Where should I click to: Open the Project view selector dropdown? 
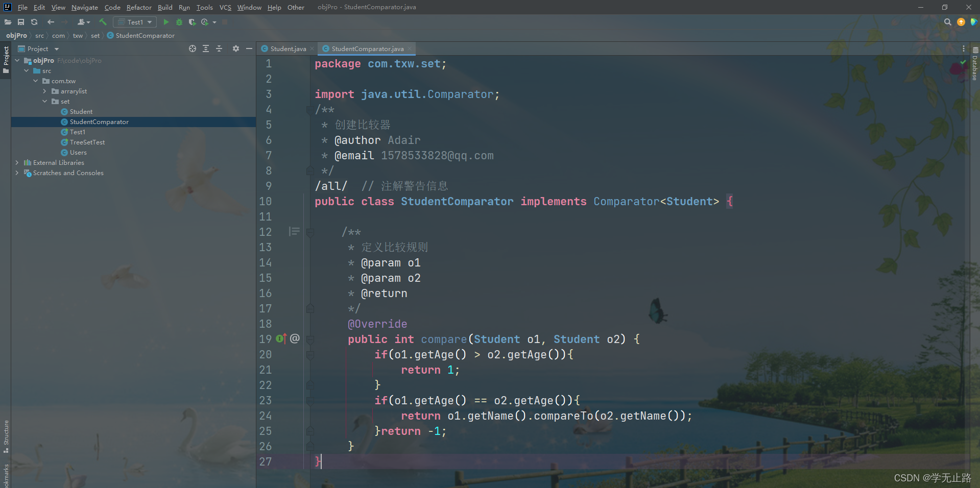[x=39, y=48]
